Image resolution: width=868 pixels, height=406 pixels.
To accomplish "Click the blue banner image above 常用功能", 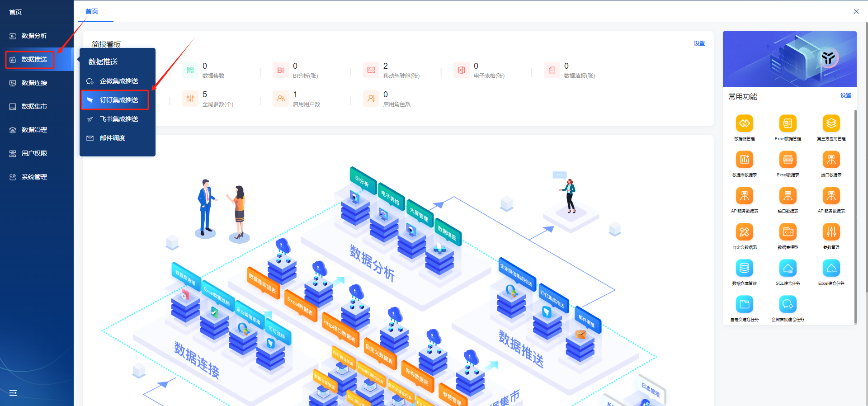I will tap(790, 59).
